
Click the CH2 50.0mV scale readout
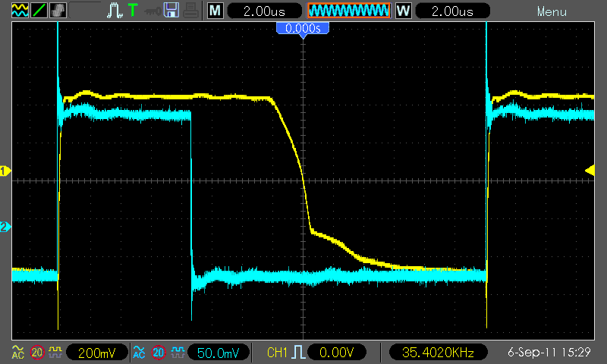pyautogui.click(x=219, y=353)
